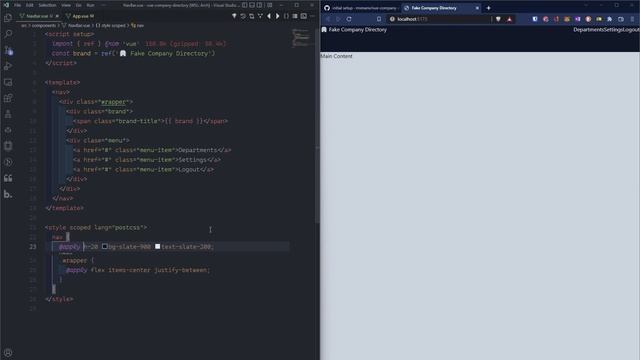Image resolution: width=640 pixels, height=360 pixels.
Task: Click line number 23 in the gutter
Action: coord(33,247)
